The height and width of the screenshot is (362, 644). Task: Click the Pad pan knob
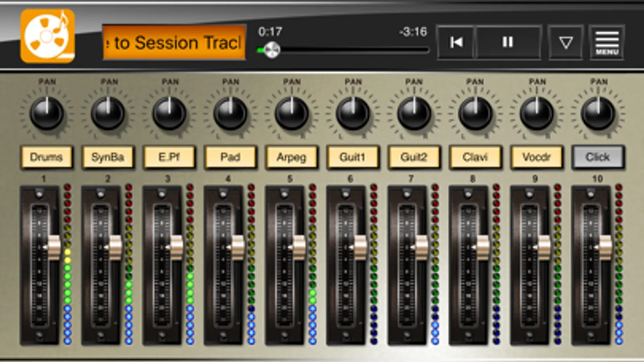(x=230, y=113)
